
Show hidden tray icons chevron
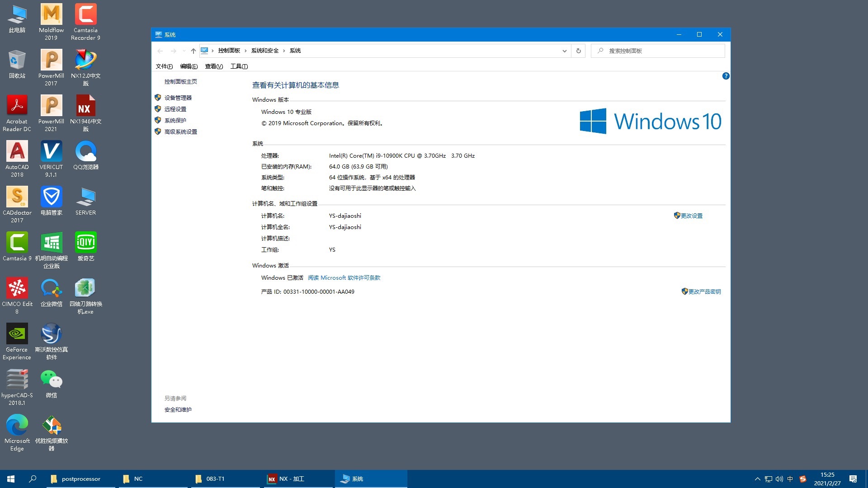[757, 479]
